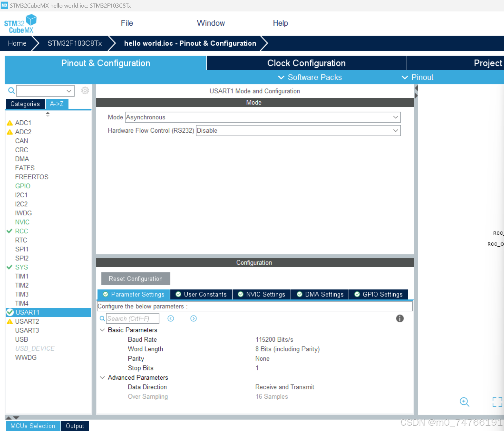Click the ADC2 warning icon
The width and height of the screenshot is (504, 431).
tap(10, 132)
